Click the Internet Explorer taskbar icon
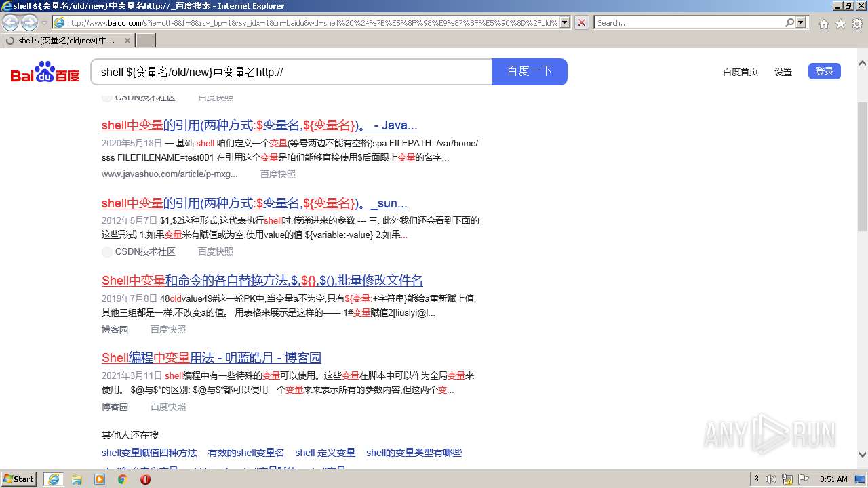 (54, 479)
